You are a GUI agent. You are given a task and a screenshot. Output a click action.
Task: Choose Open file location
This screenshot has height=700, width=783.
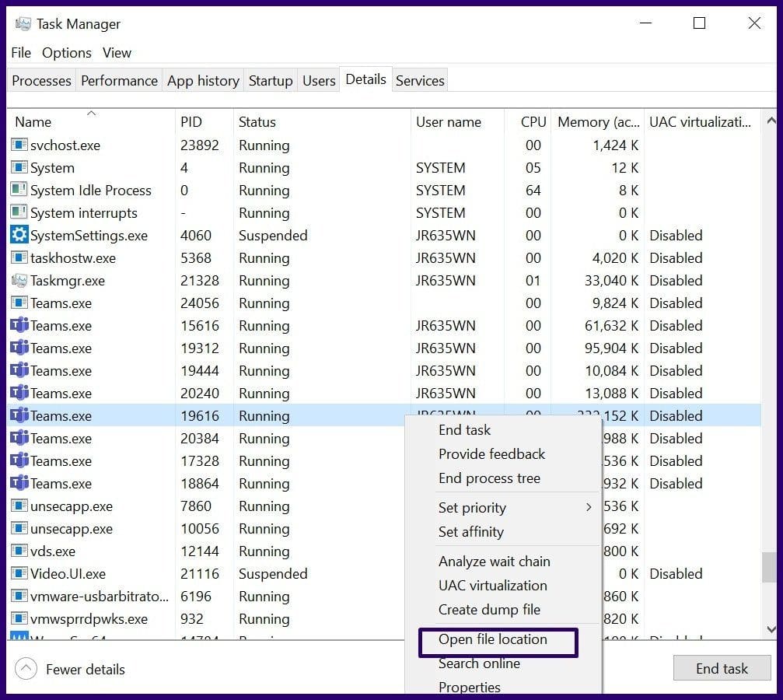pyautogui.click(x=493, y=639)
